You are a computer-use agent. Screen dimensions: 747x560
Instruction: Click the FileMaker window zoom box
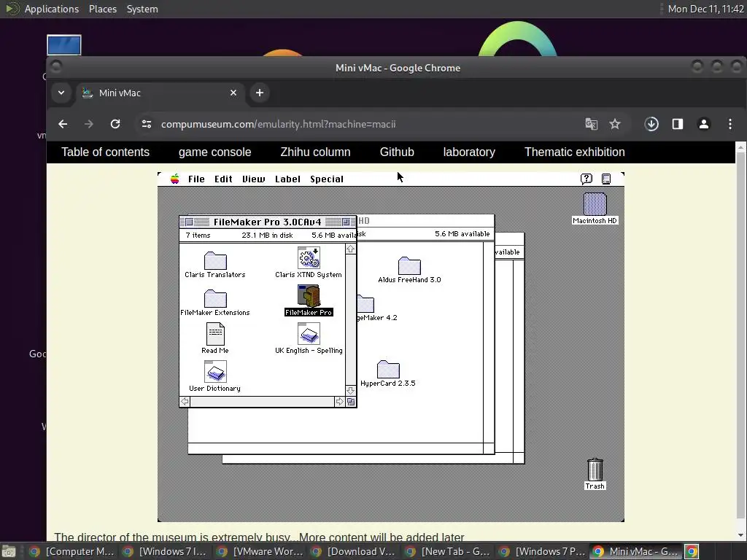coord(347,222)
